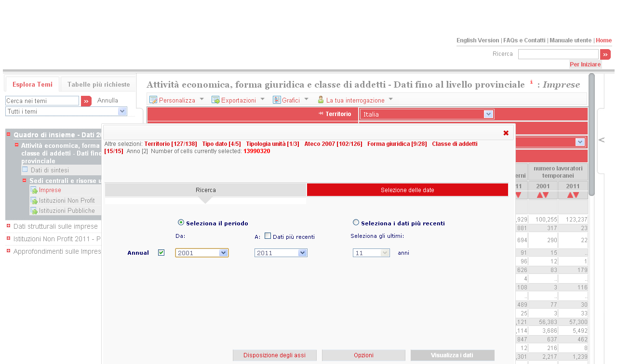Click the Disposizione degli assi button
The width and height of the screenshot is (617, 364).
coord(274,355)
